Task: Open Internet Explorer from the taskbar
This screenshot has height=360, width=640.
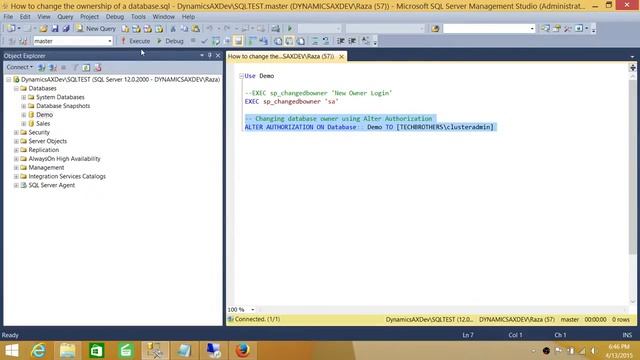Action: 38,351
